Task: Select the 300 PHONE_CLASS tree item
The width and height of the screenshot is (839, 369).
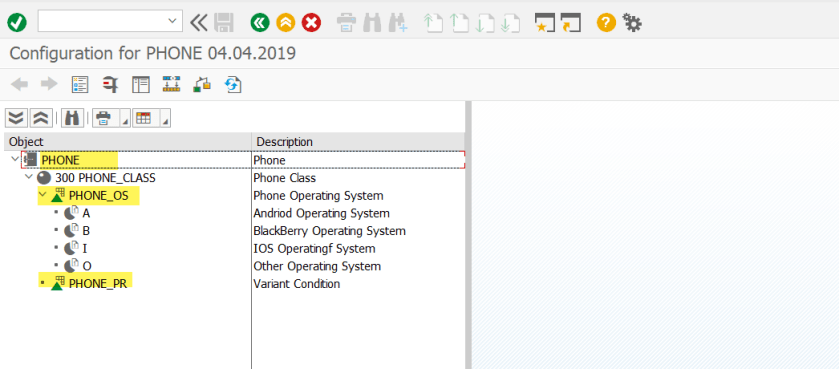Action: pyautogui.click(x=105, y=178)
